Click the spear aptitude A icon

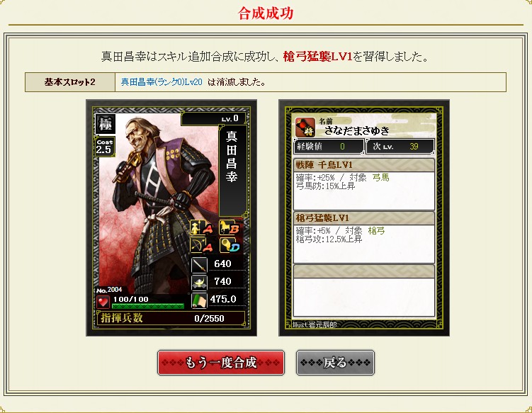201,227
